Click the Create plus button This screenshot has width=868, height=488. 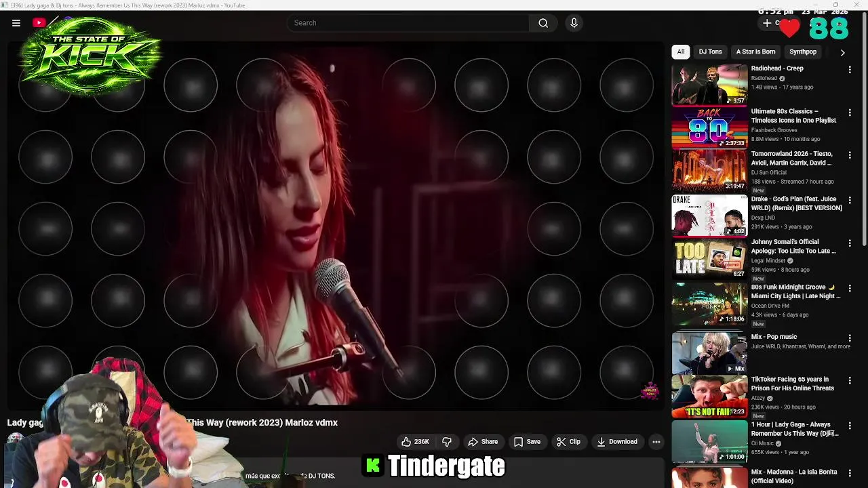coord(767,23)
